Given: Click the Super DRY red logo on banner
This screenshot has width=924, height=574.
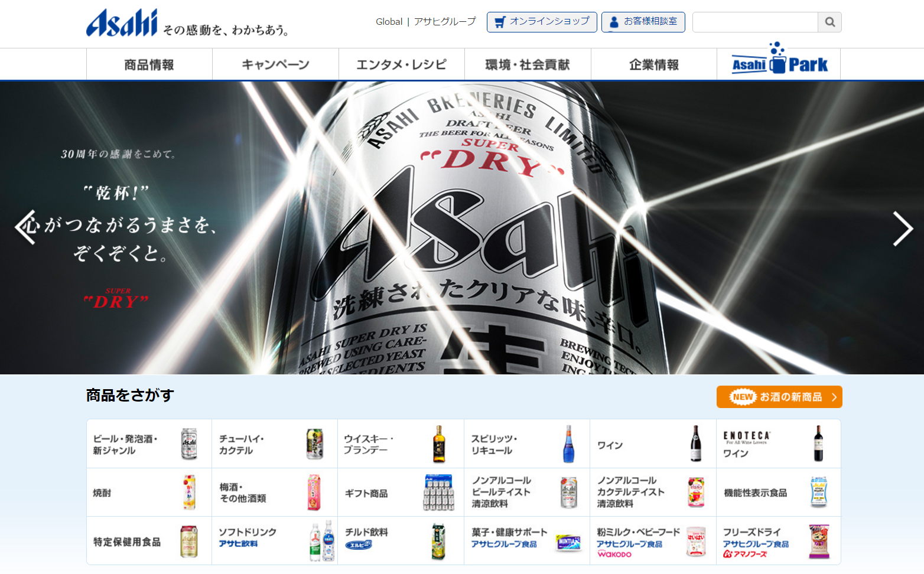Looking at the screenshot, I should [116, 299].
